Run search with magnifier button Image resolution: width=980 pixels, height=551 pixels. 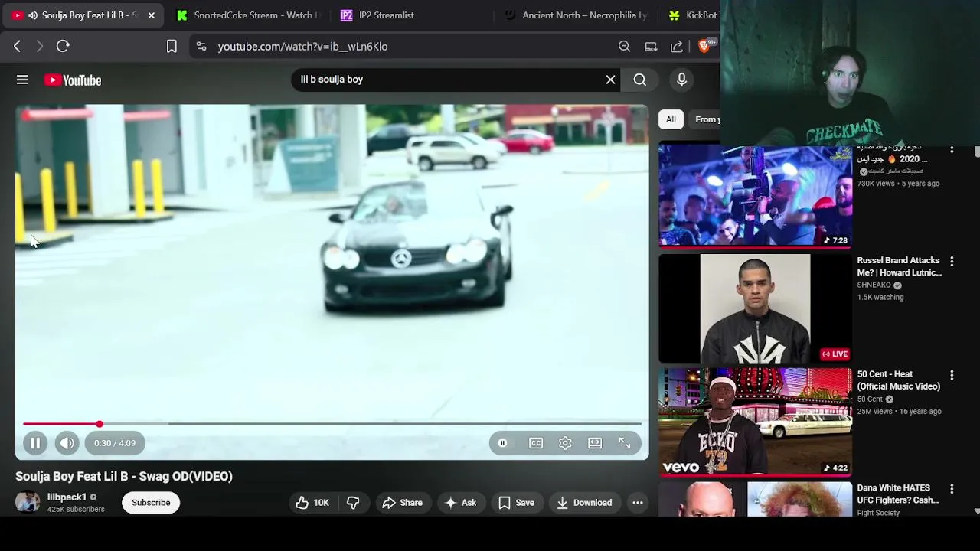pos(640,80)
